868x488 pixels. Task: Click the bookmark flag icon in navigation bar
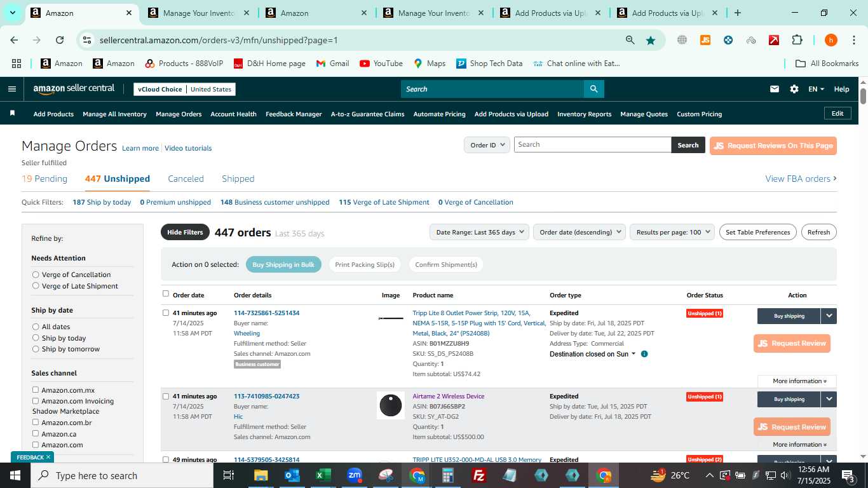pyautogui.click(x=12, y=114)
